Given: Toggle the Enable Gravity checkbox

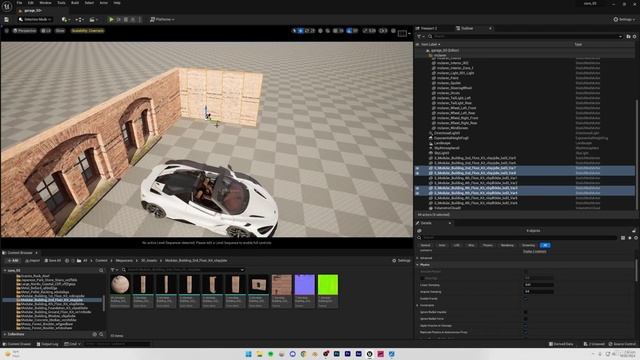Looking at the screenshot, I should pos(525,299).
